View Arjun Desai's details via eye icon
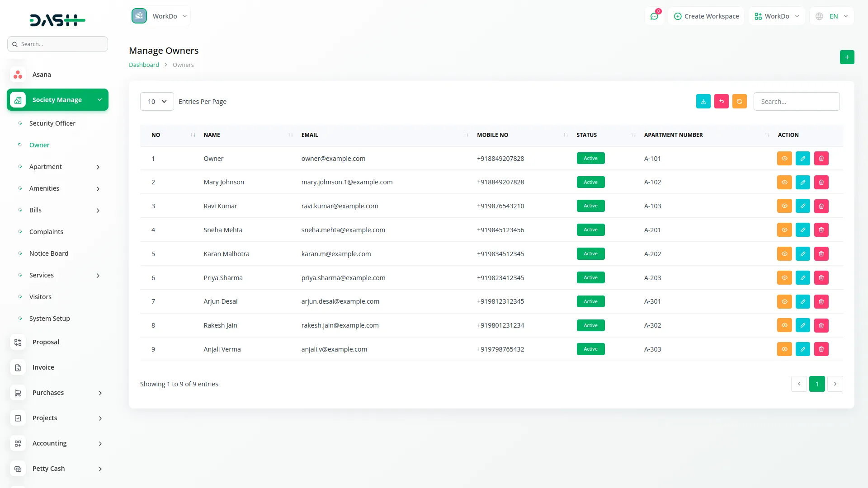The height and width of the screenshot is (488, 868). click(784, 302)
